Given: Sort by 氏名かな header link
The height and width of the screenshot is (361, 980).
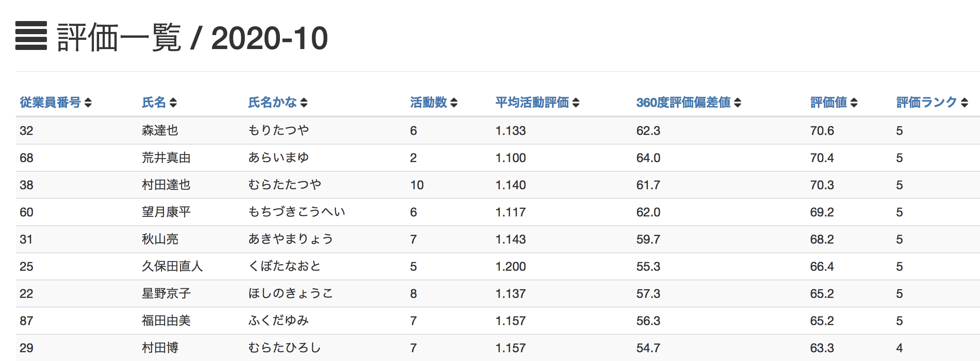Looking at the screenshot, I should (x=272, y=103).
